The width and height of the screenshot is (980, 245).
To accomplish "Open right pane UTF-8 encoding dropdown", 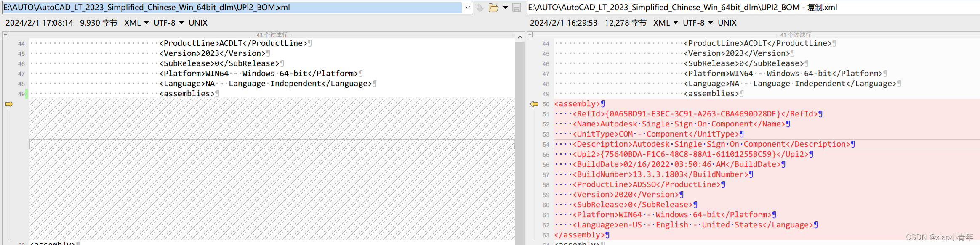I will coord(698,23).
